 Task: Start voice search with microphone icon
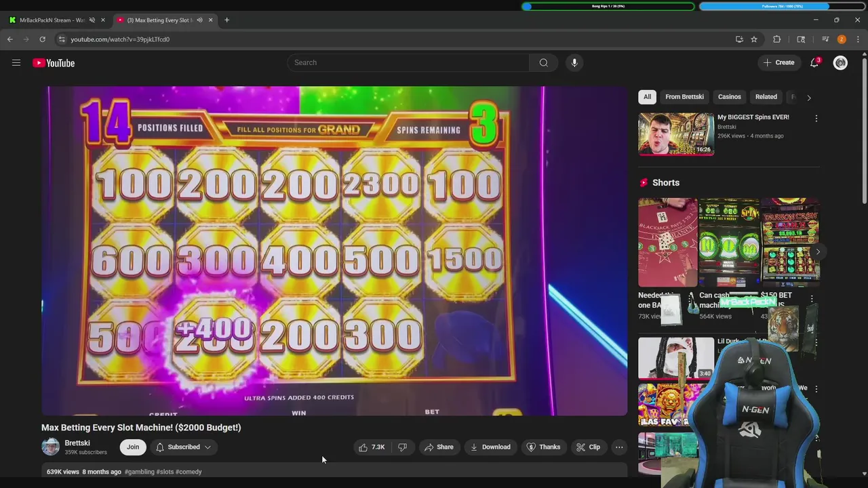[574, 62]
